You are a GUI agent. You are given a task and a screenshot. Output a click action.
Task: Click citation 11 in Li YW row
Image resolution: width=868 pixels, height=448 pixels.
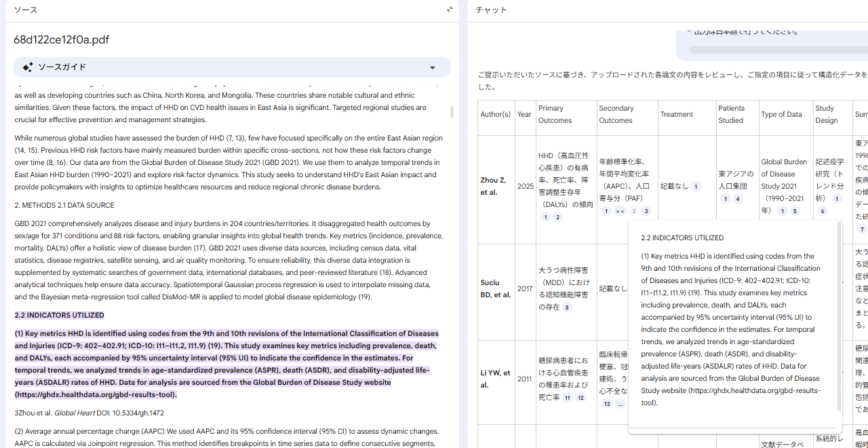click(568, 398)
